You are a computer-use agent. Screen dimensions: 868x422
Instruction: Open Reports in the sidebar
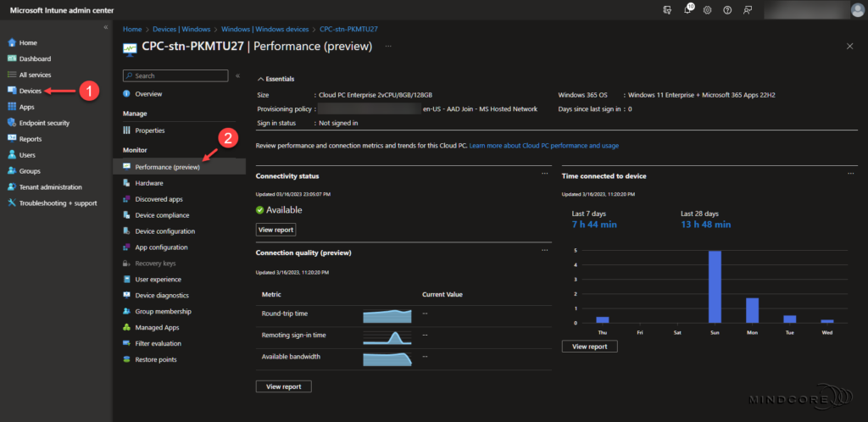[31, 139]
